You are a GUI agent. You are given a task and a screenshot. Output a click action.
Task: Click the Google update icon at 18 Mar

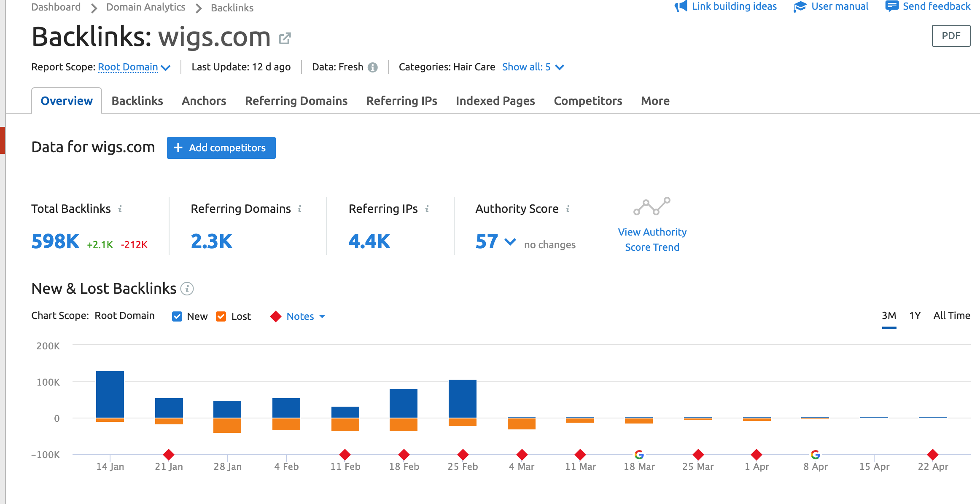point(639,455)
